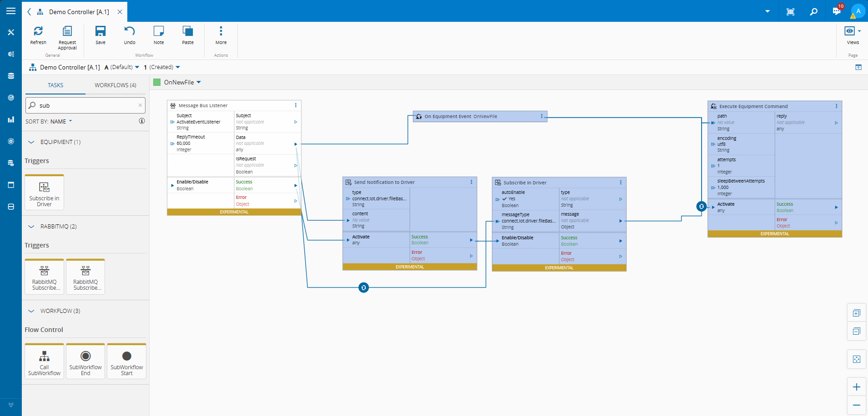The width and height of the screenshot is (868, 416).
Task: Clear the task search field text
Action: point(140,105)
